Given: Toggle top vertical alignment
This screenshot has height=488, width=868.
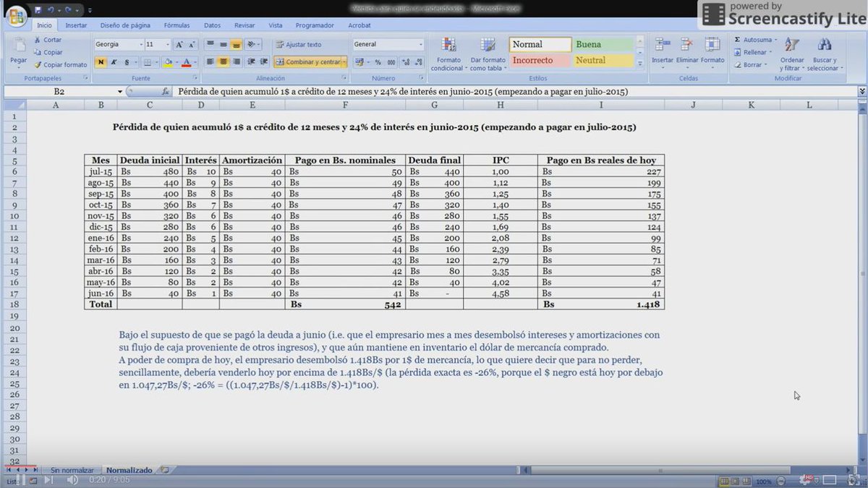Looking at the screenshot, I should [x=210, y=45].
